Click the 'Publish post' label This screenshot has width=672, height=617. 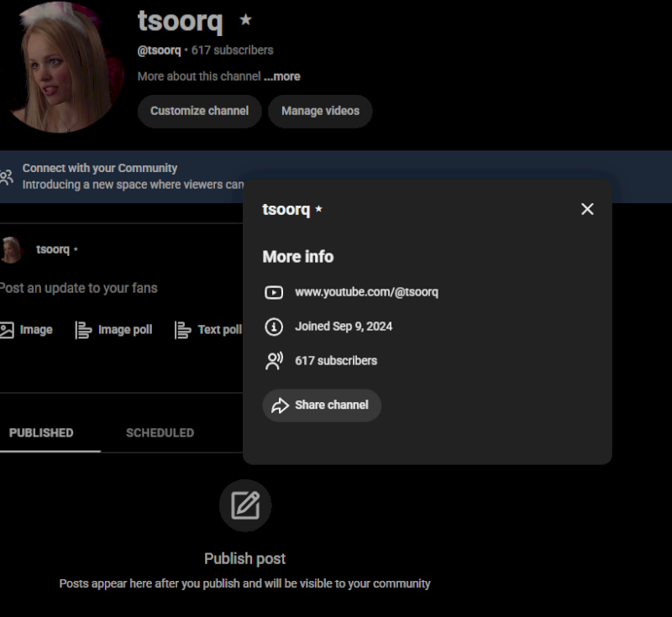244,559
